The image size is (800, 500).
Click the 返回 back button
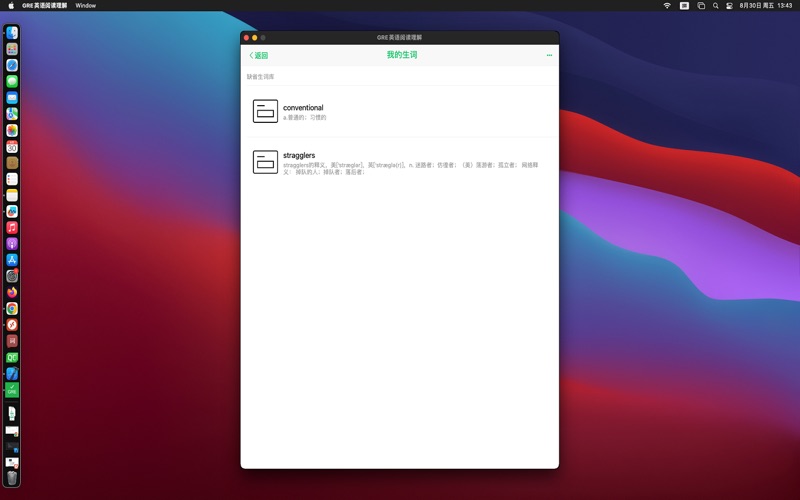(259, 56)
